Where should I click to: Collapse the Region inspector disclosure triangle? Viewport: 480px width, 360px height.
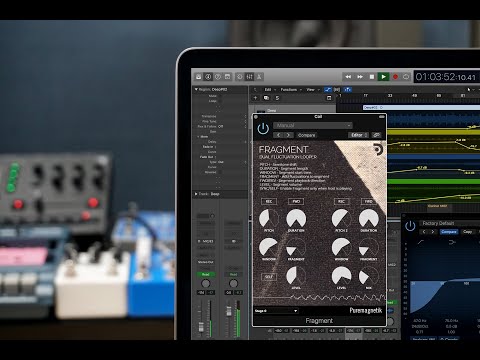[196, 89]
